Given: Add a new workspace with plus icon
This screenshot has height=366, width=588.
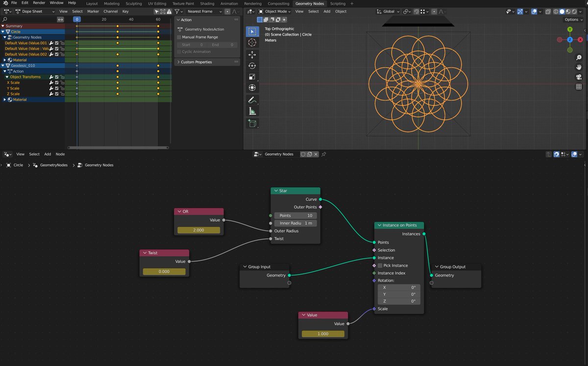Looking at the screenshot, I should pos(351,3).
